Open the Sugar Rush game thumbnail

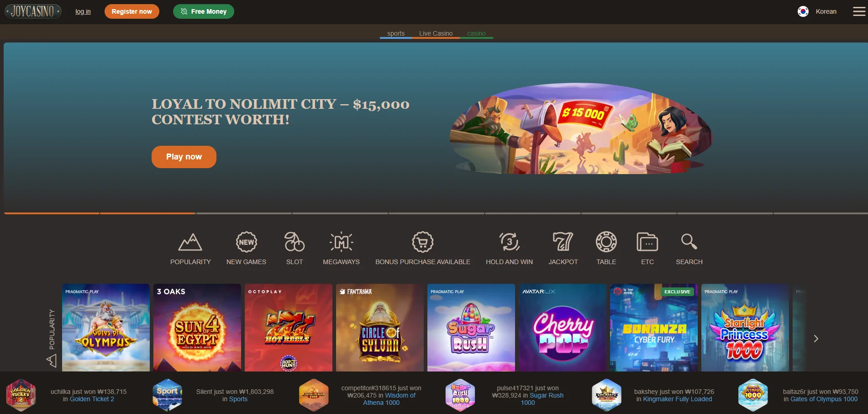pyautogui.click(x=471, y=328)
